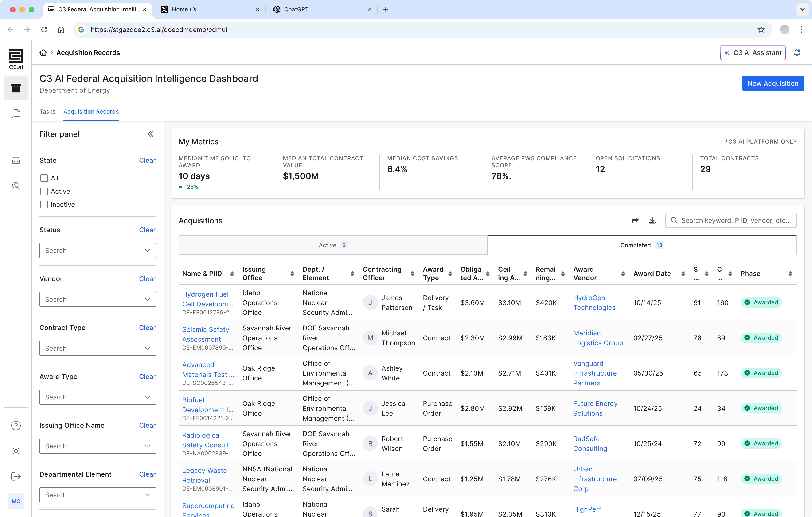The image size is (812, 517).
Task: Select the Completed acquisitions tab
Action: 642,245
